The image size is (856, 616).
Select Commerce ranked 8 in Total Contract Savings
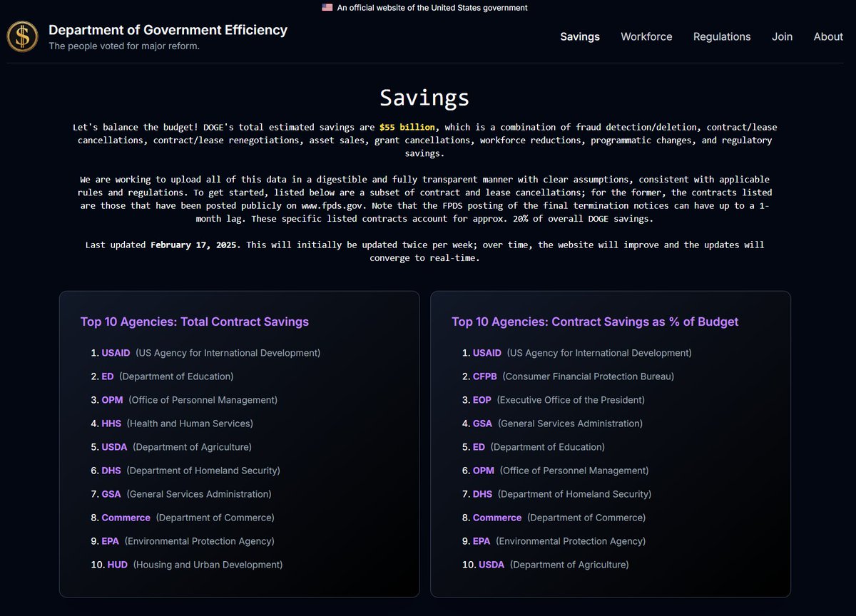click(x=126, y=518)
